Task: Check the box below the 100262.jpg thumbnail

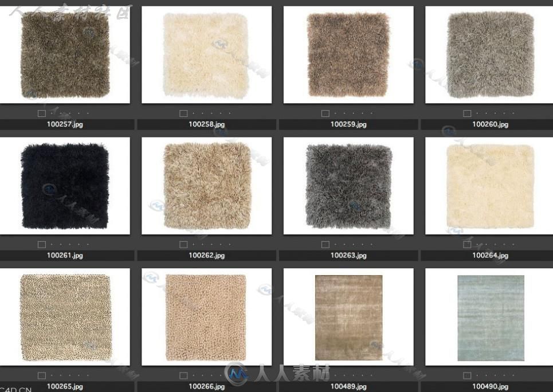Action: coord(183,245)
